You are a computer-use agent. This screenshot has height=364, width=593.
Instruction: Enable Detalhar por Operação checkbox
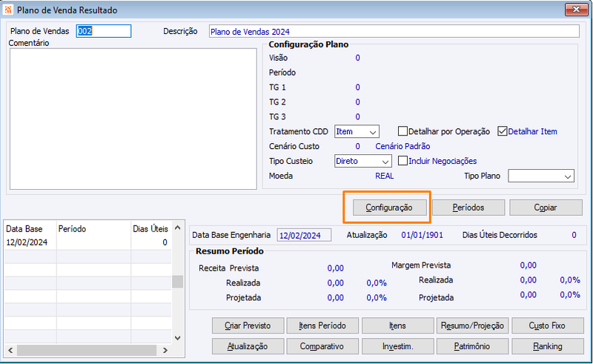(x=402, y=131)
